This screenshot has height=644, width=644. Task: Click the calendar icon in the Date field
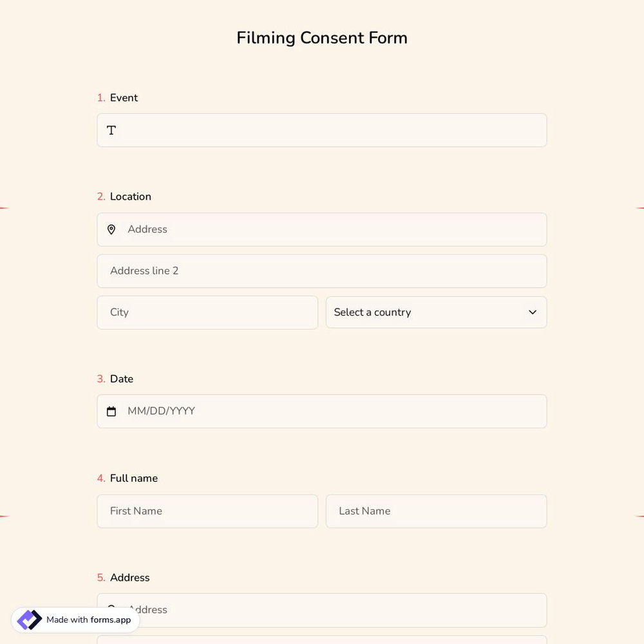coord(111,411)
